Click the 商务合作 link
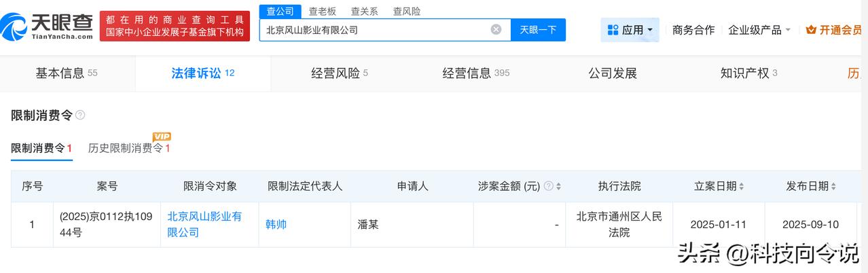Image resolution: width=868 pixels, height=273 pixels. [x=693, y=30]
